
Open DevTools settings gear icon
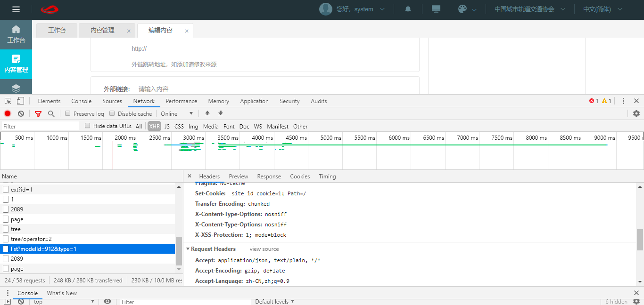(x=636, y=113)
